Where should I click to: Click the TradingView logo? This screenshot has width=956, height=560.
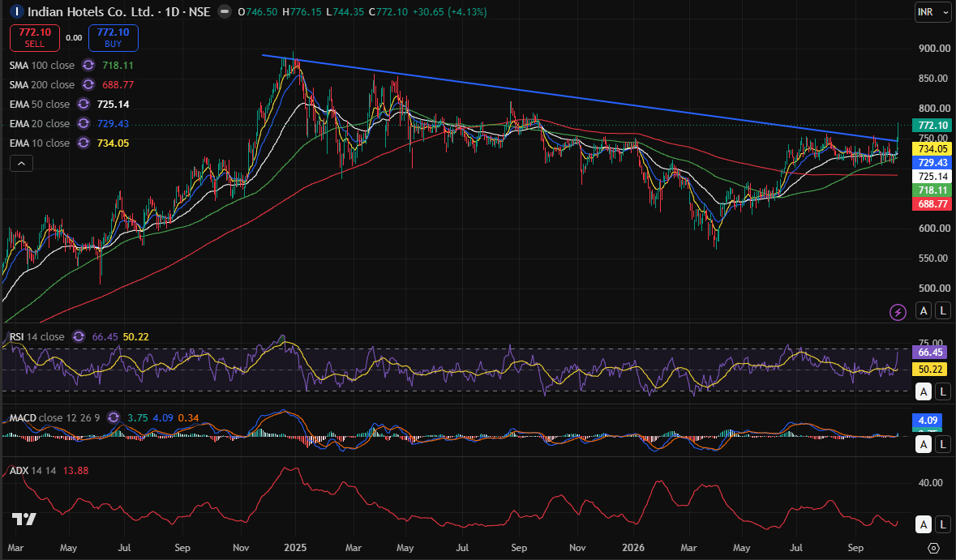[24, 519]
